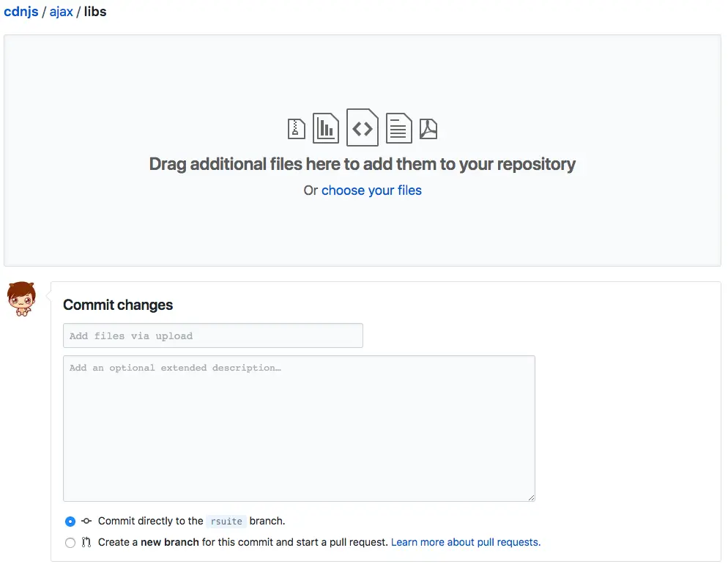
Task: Focus the commit summary field 'Add files via upload'
Action: 213,336
